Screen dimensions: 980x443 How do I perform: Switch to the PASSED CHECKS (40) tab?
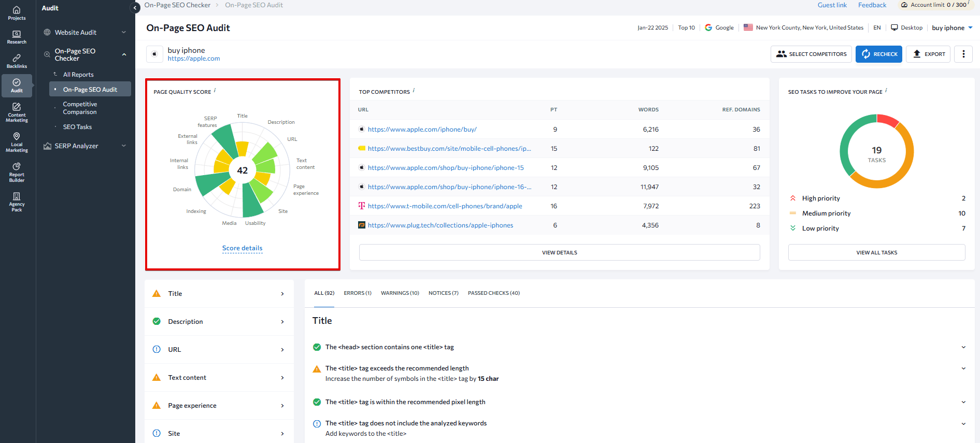point(494,293)
